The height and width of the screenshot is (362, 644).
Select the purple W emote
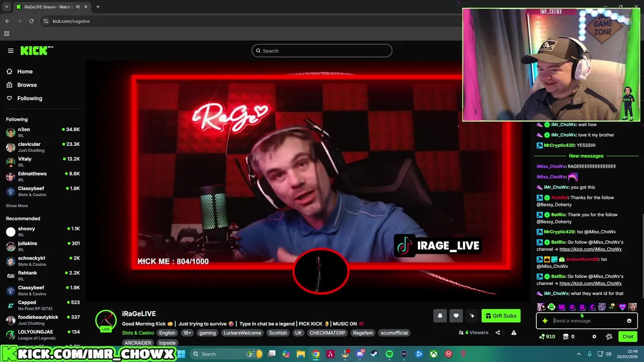click(x=561, y=307)
